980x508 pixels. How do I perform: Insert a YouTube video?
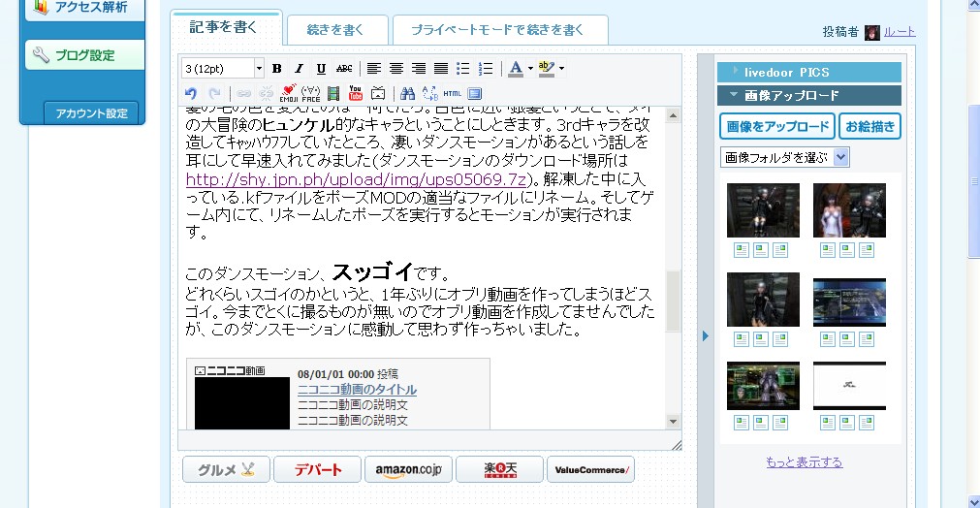pos(356,93)
